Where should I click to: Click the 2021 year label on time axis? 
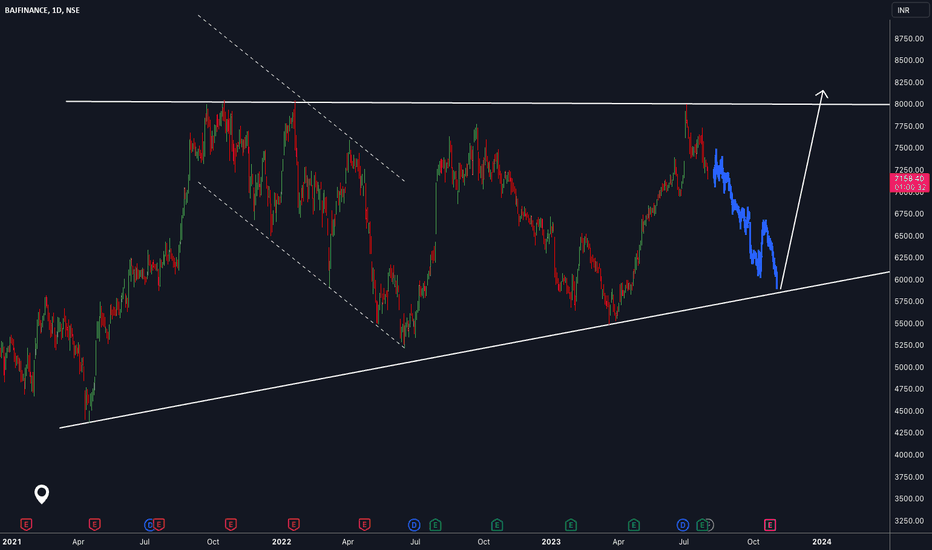[12, 542]
